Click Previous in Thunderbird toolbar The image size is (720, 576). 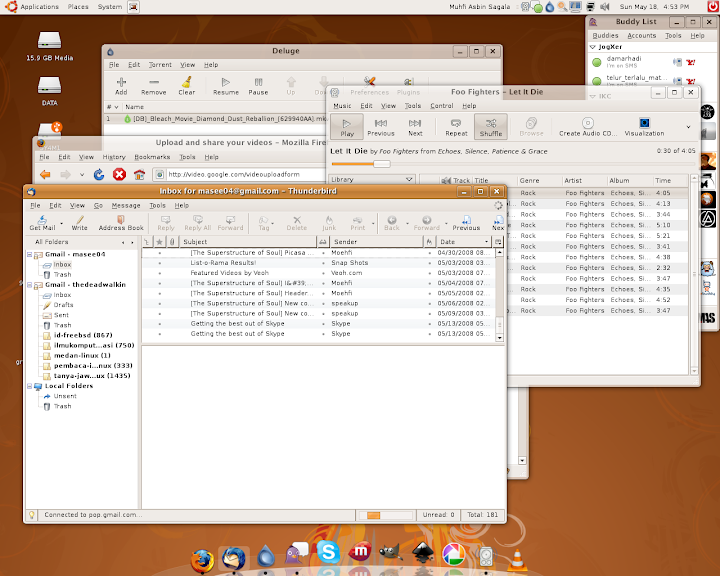pyautogui.click(x=466, y=223)
